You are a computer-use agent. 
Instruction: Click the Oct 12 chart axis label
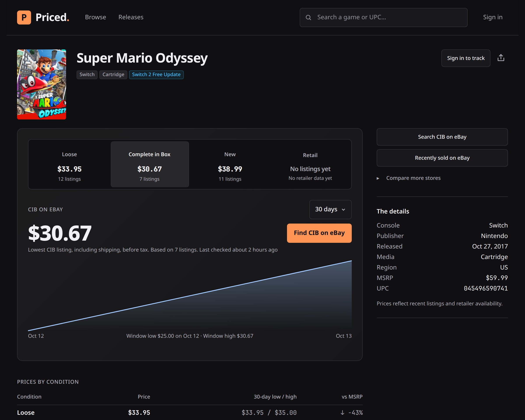tap(36, 336)
